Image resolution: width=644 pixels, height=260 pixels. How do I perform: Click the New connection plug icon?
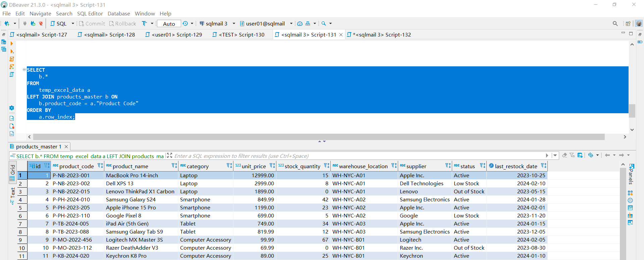tap(7, 23)
